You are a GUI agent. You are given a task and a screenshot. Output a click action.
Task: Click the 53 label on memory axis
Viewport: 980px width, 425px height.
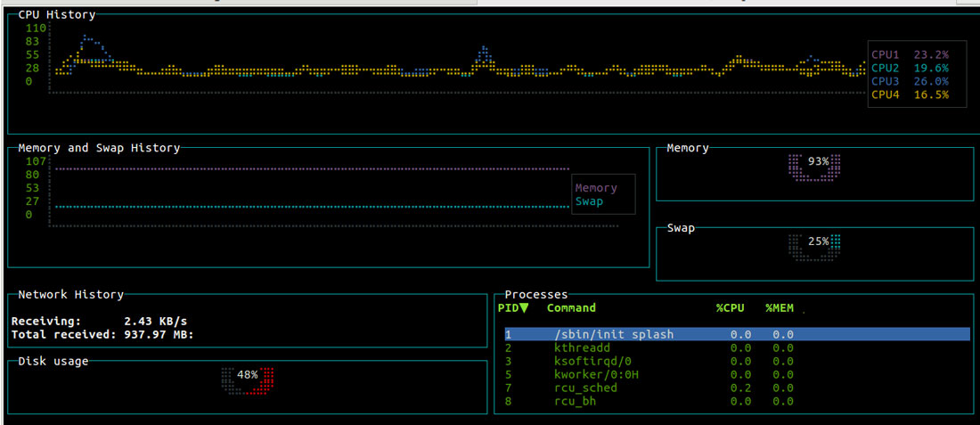click(32, 188)
